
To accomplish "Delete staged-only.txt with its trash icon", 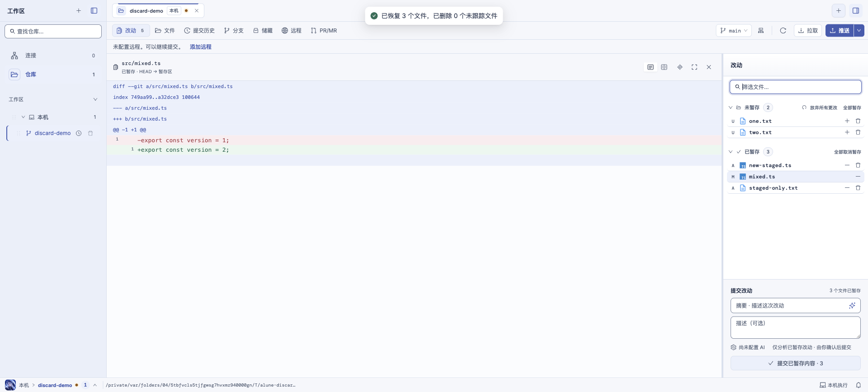I will 858,188.
